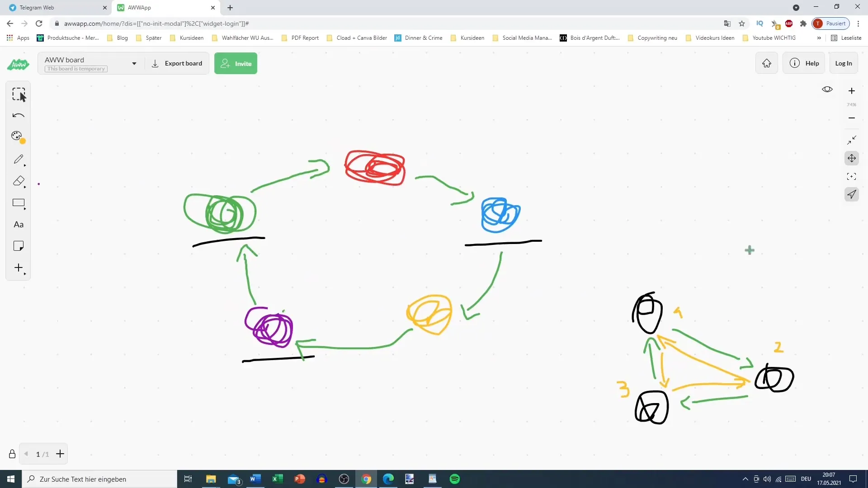This screenshot has height=488, width=868.
Task: Open Windows Start menu
Action: click(11, 479)
